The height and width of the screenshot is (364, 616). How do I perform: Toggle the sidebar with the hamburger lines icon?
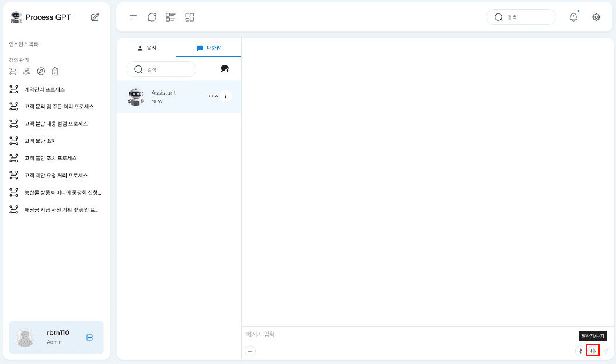[133, 17]
